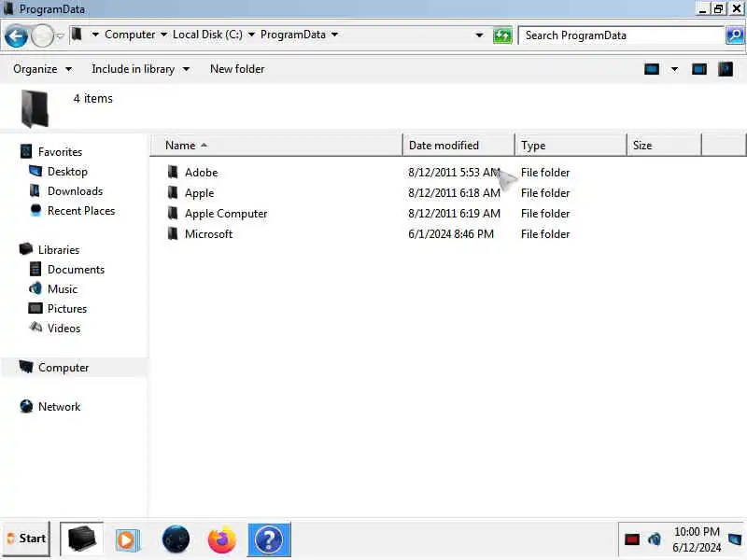Image resolution: width=747 pixels, height=560 pixels.
Task: Click Computer in the address bar path
Action: click(130, 35)
